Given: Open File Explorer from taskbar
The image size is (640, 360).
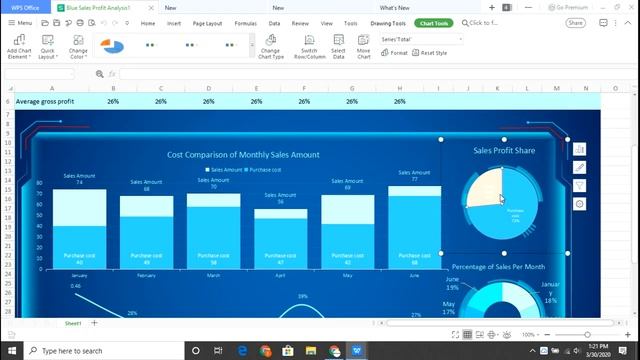Looking at the screenshot, I should (311, 351).
